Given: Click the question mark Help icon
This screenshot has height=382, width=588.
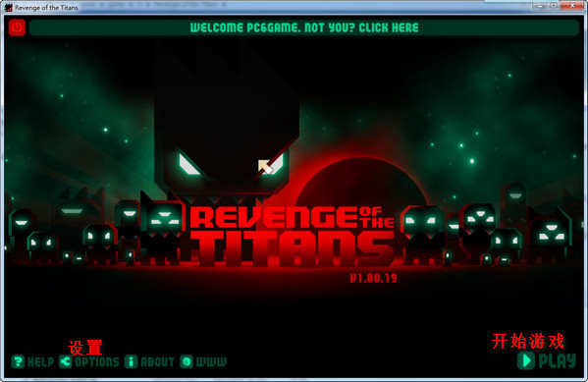Looking at the screenshot, I should (18, 361).
